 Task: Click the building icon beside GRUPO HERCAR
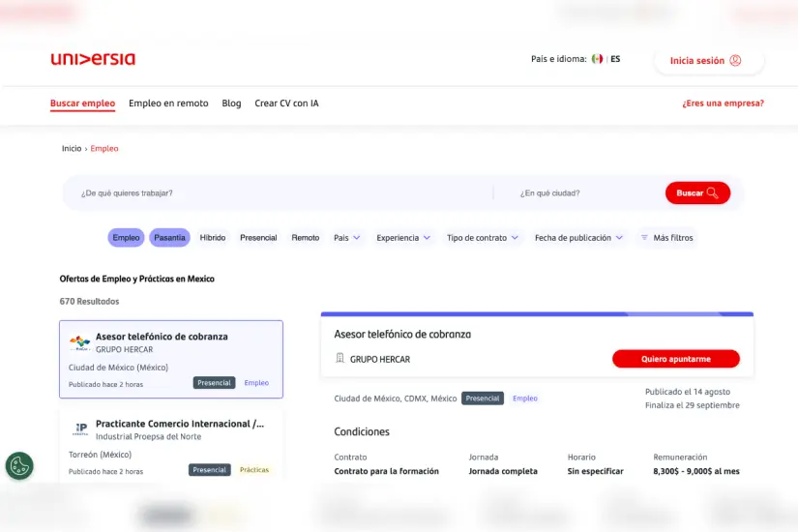tap(340, 359)
